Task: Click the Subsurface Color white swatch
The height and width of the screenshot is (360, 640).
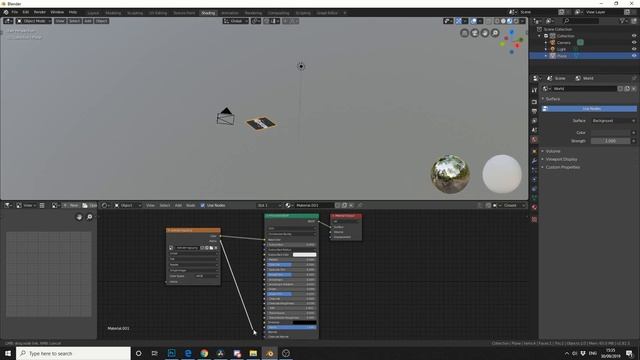Action: 304,255
